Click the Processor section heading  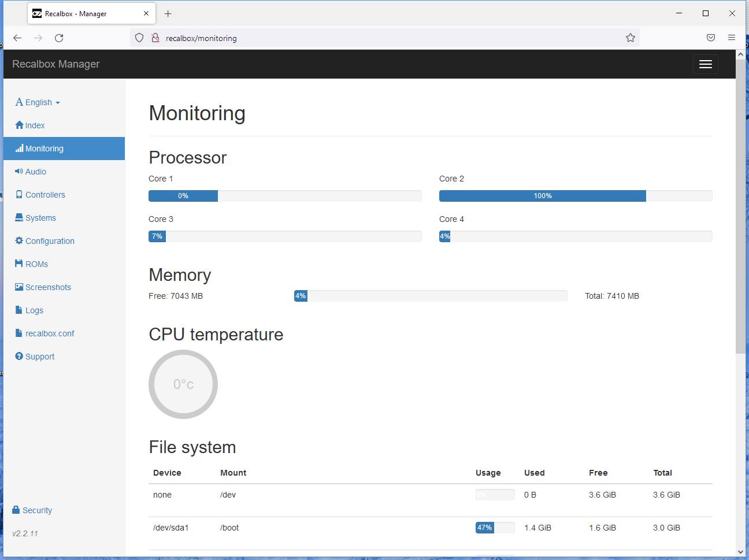188,158
